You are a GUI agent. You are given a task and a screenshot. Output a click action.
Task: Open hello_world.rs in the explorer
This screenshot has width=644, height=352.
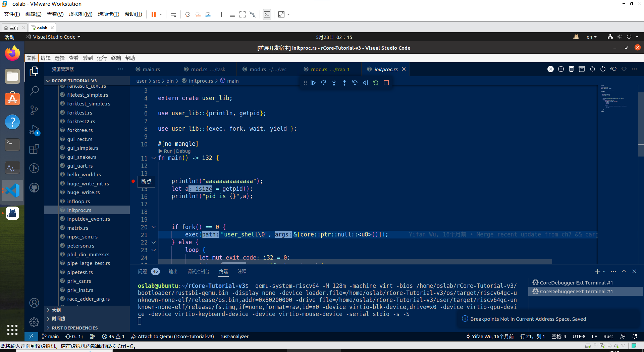(x=84, y=174)
